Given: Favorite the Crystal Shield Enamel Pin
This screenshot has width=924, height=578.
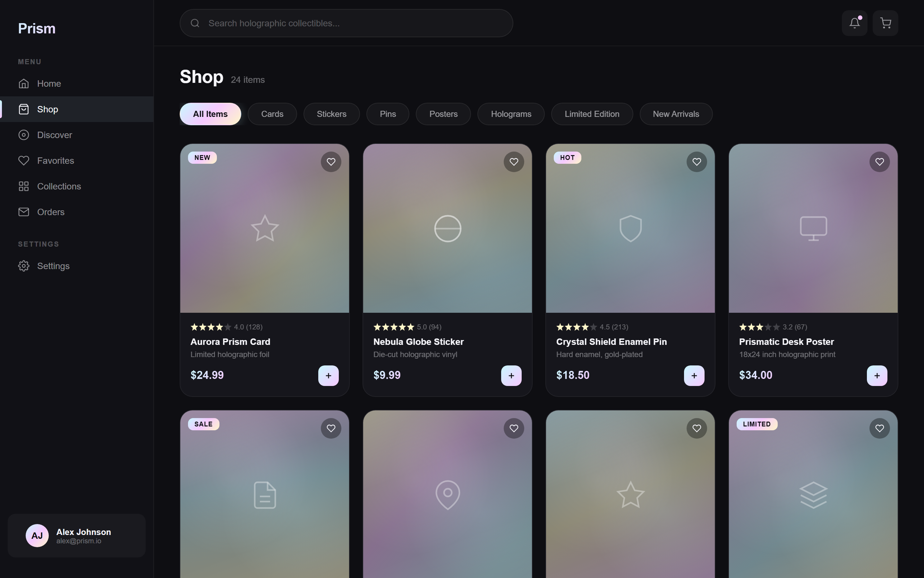Looking at the screenshot, I should (697, 162).
